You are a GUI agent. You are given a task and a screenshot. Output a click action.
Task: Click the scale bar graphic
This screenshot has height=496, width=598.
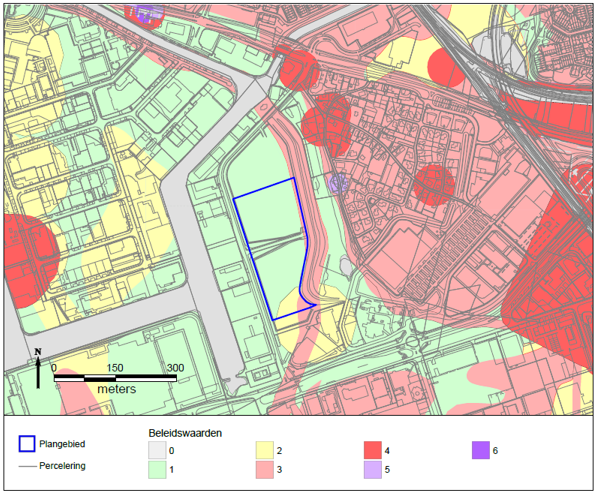tap(115, 378)
